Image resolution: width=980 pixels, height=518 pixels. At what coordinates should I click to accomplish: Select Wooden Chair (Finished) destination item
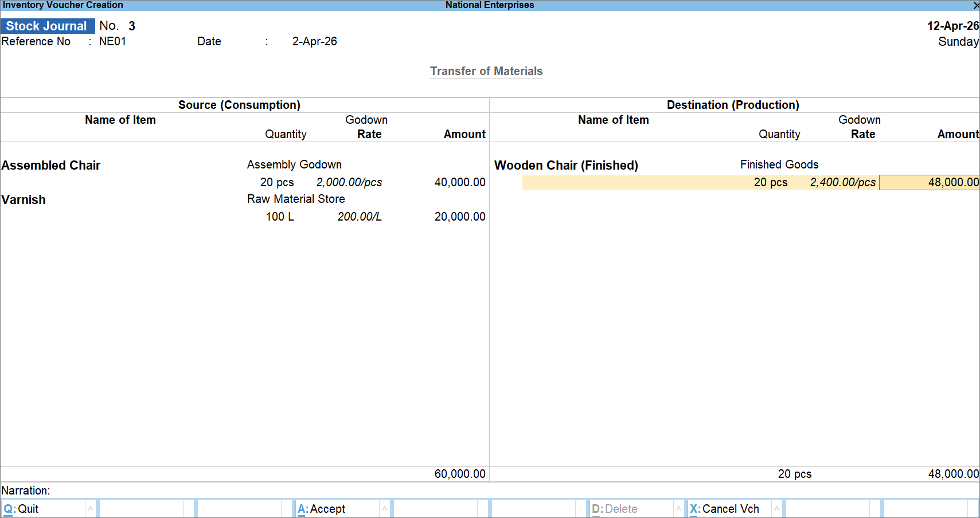coord(566,165)
